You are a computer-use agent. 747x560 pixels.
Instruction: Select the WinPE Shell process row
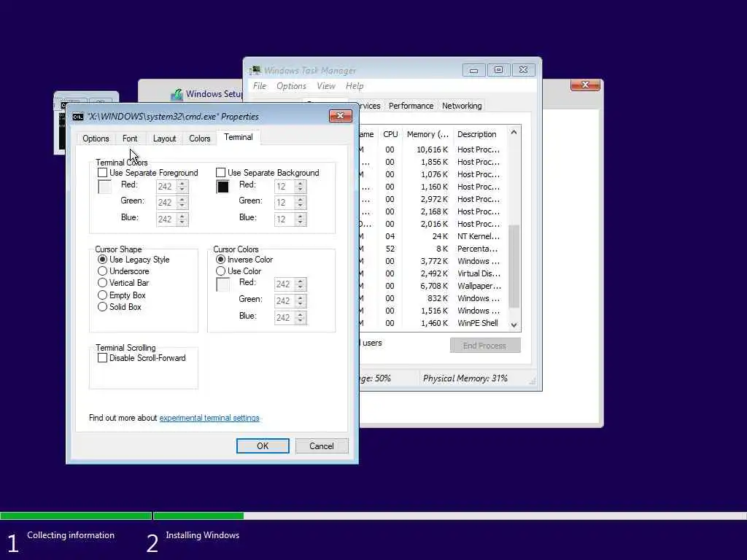pos(433,323)
